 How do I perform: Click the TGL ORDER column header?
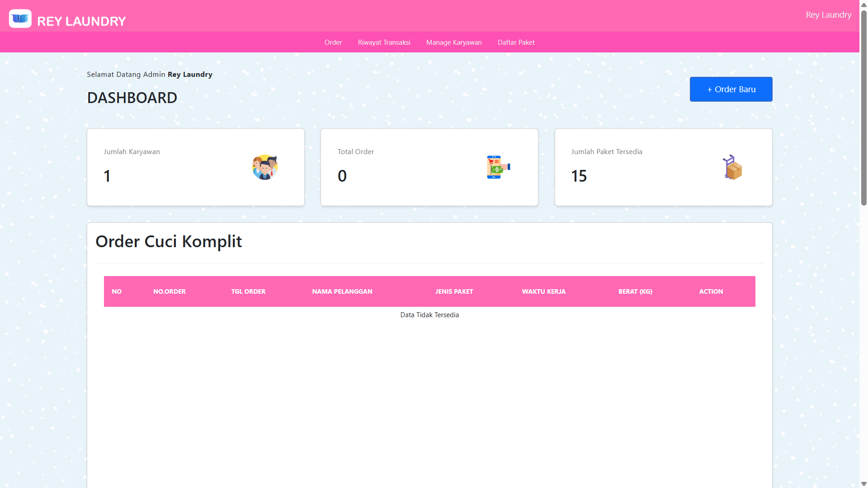click(x=248, y=291)
